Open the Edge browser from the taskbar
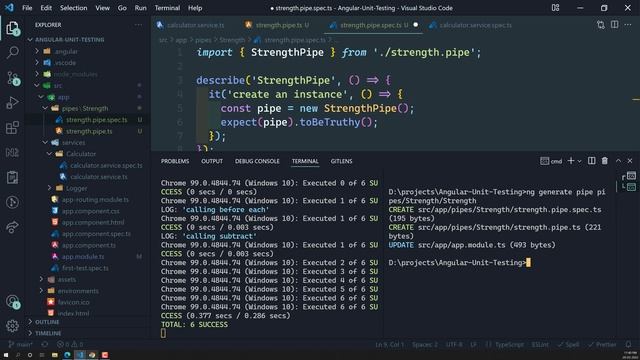Viewport: 640px width, 360px height. 67,355
